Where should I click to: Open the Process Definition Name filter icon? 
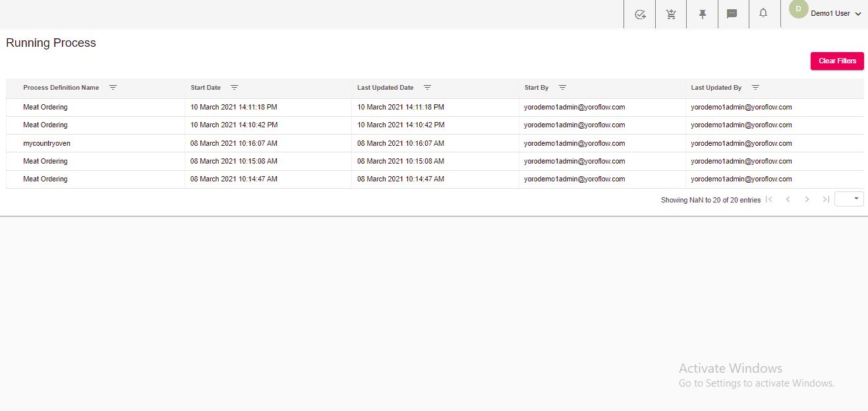tap(113, 86)
